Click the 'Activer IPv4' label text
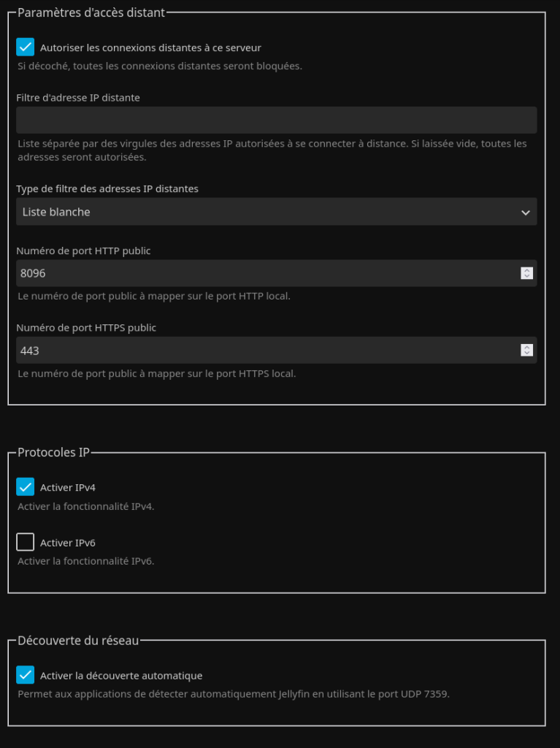This screenshot has width=560, height=748. click(x=68, y=487)
